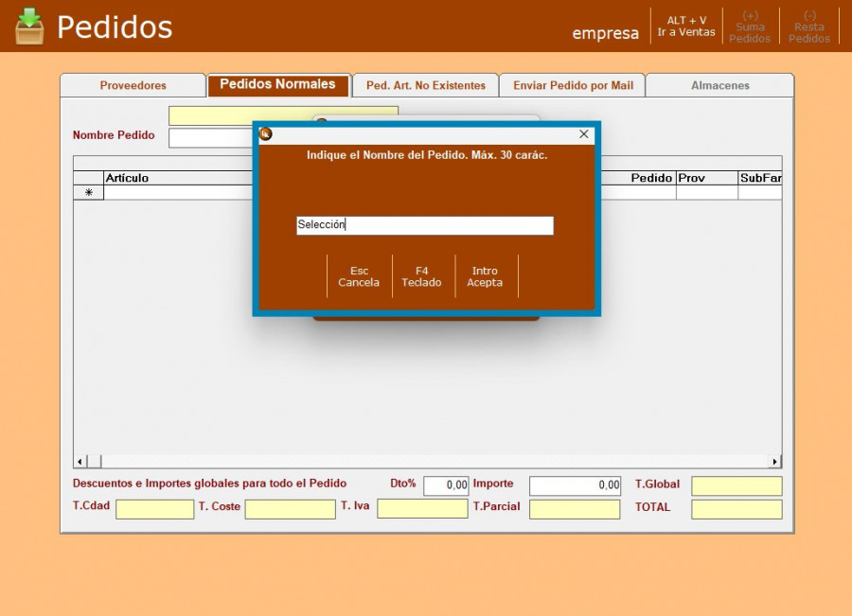Open Ped. Art. No Existentes tab

click(x=425, y=85)
